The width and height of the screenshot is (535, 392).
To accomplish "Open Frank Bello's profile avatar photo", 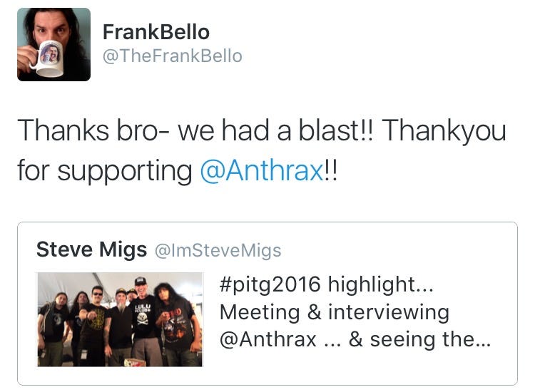I will tap(54, 44).
